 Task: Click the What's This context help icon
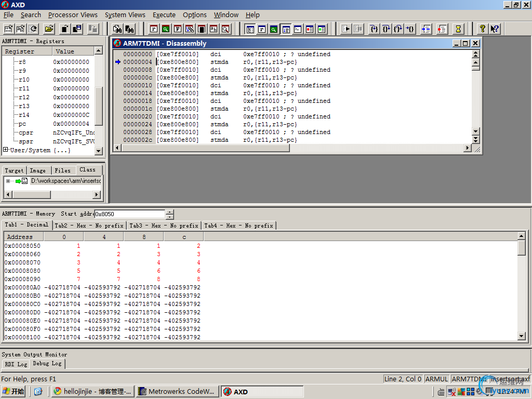click(495, 29)
